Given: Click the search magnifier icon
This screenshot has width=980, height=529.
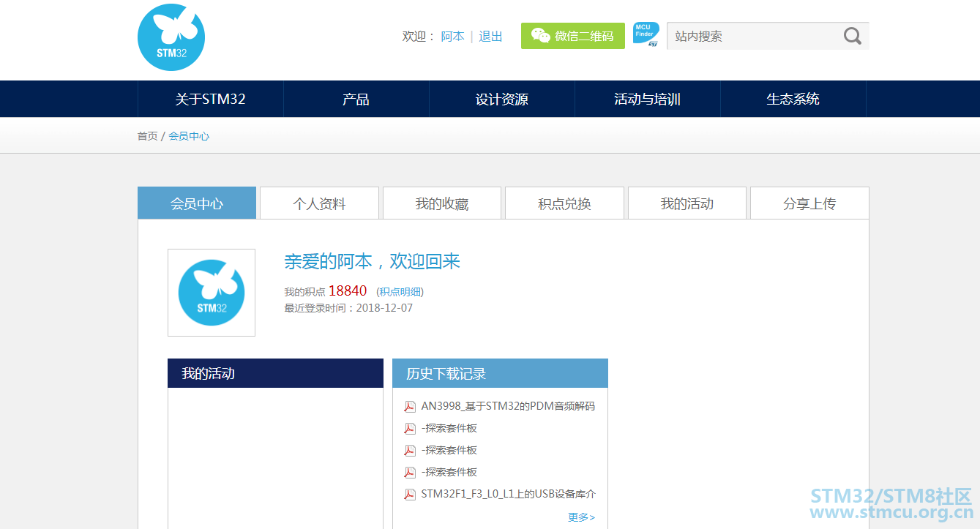Looking at the screenshot, I should [x=852, y=36].
